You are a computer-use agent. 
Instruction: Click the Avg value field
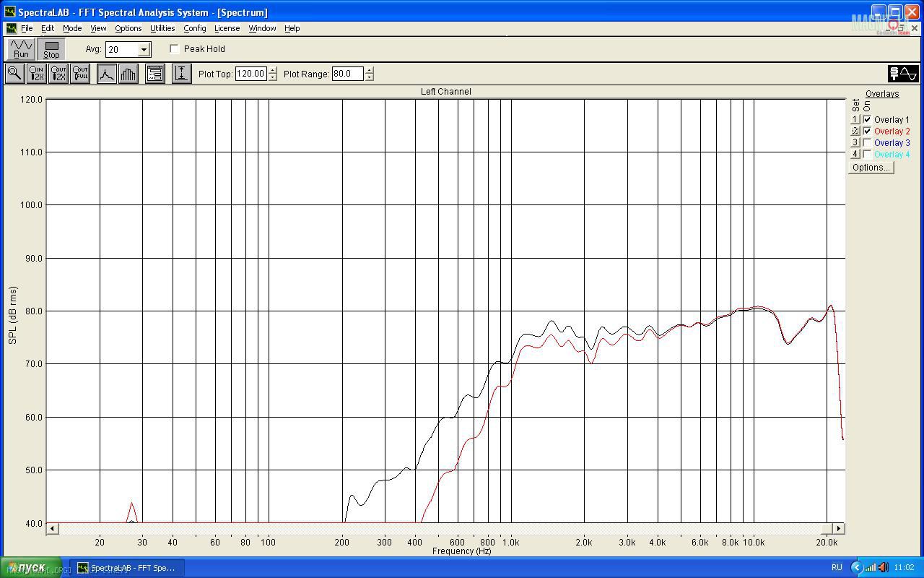122,49
